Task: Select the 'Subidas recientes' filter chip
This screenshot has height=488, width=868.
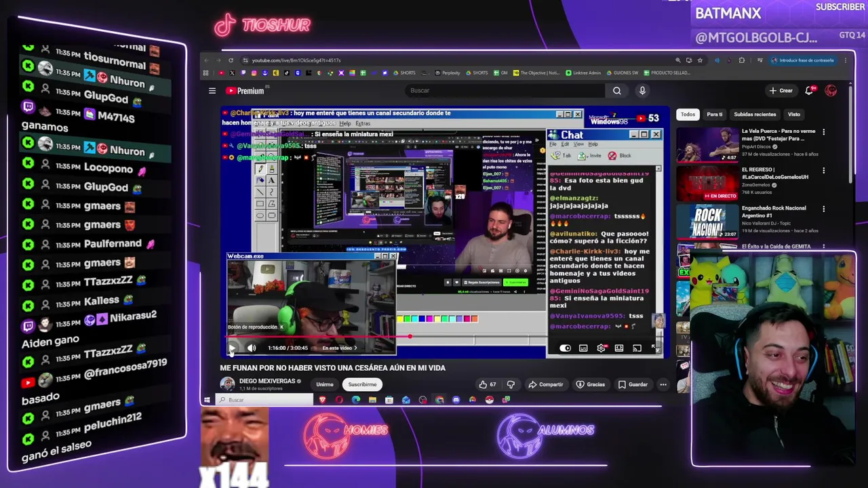Action: [755, 115]
